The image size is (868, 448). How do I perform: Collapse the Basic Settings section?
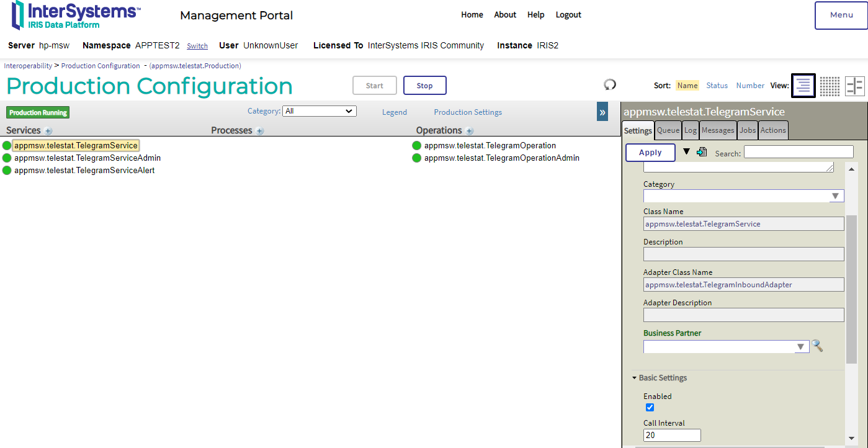tap(659, 378)
